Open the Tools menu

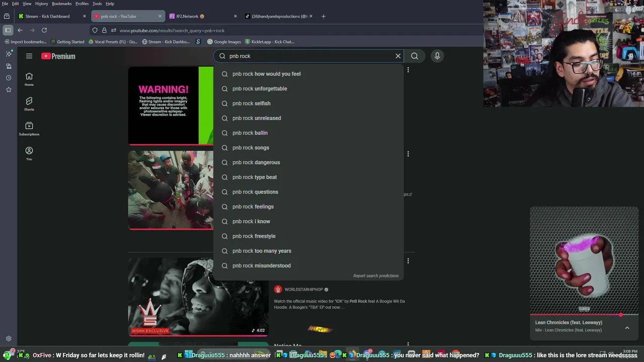coord(97,4)
